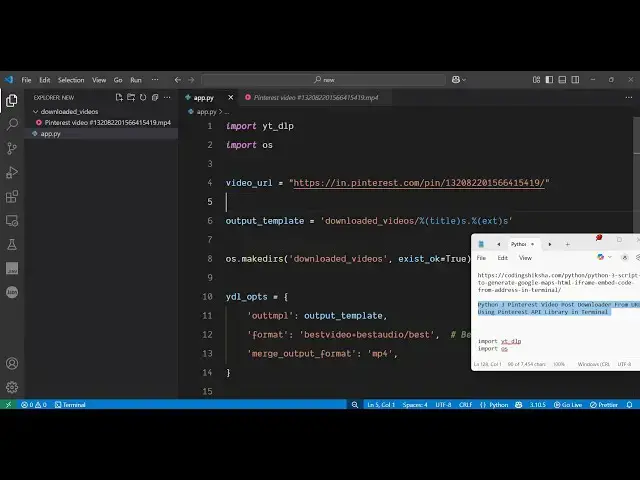This screenshot has height=480, width=640.
Task: Add a new tab in Notepad
Action: click(x=567, y=244)
